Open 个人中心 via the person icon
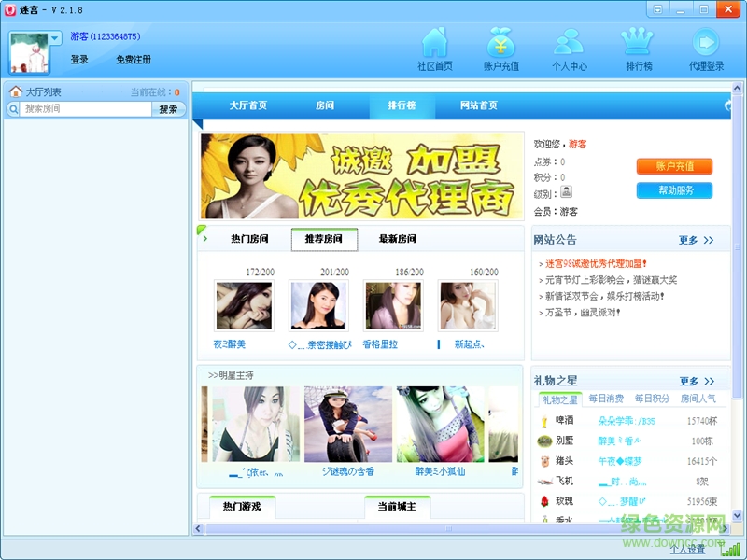This screenshot has height=560, width=747. [x=570, y=44]
